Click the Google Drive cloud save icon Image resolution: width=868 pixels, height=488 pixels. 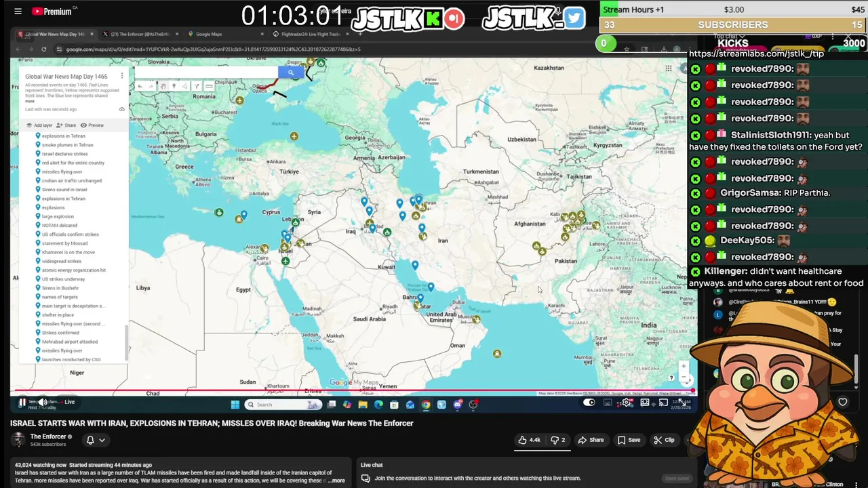[122, 109]
